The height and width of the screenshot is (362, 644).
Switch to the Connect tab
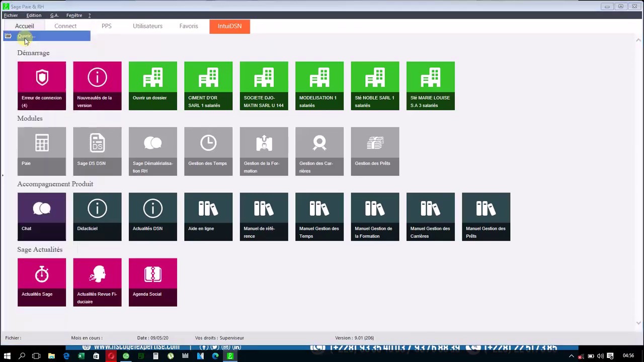[x=65, y=26]
